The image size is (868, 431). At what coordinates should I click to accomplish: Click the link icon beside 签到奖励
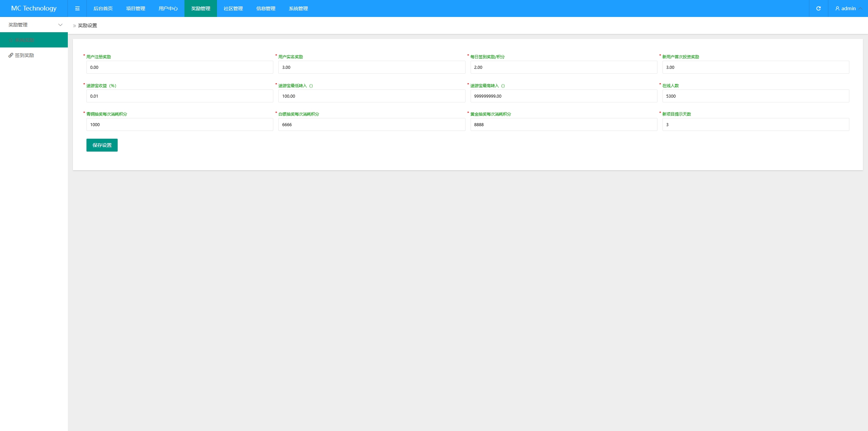click(11, 55)
